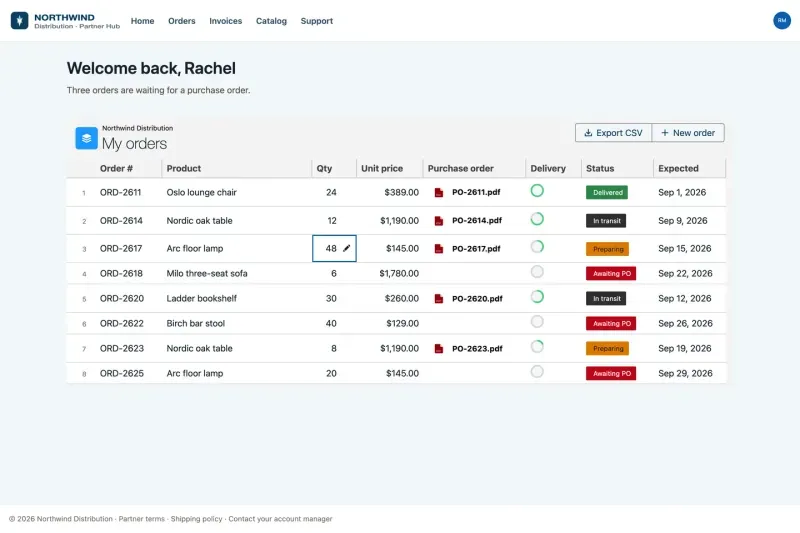Click Contact your account manager link

(280, 519)
